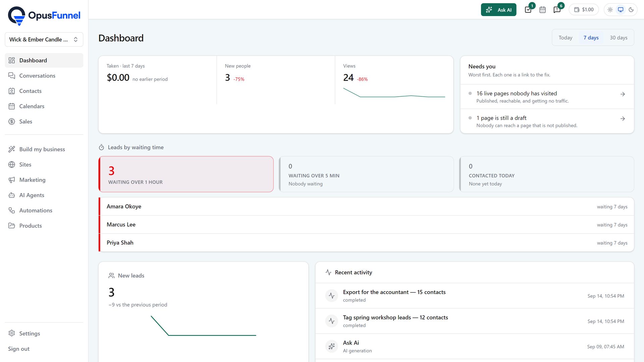The height and width of the screenshot is (362, 644).
Task: Click the Conversations chat icon
Action: click(x=12, y=76)
